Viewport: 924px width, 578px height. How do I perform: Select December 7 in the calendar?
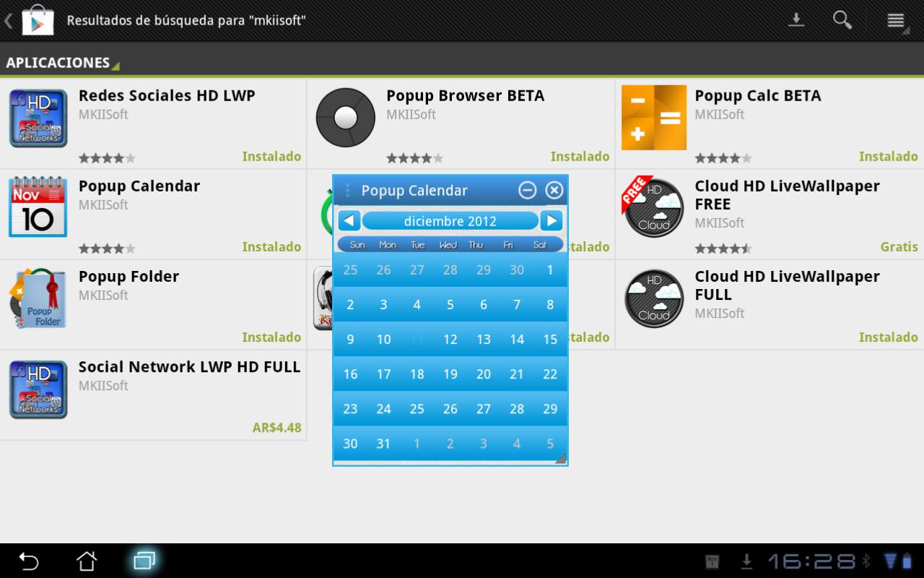pos(517,305)
